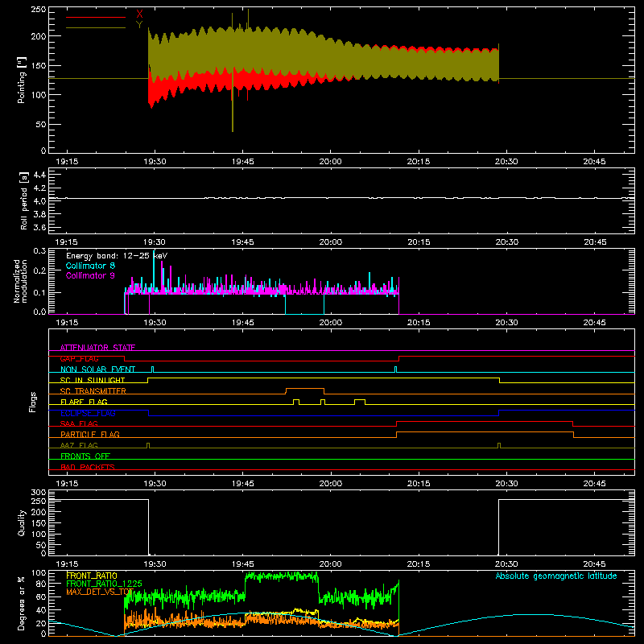This screenshot has width=644, height=644.
Task: Click 20:15 tick label under Flags plot
Action: click(419, 484)
